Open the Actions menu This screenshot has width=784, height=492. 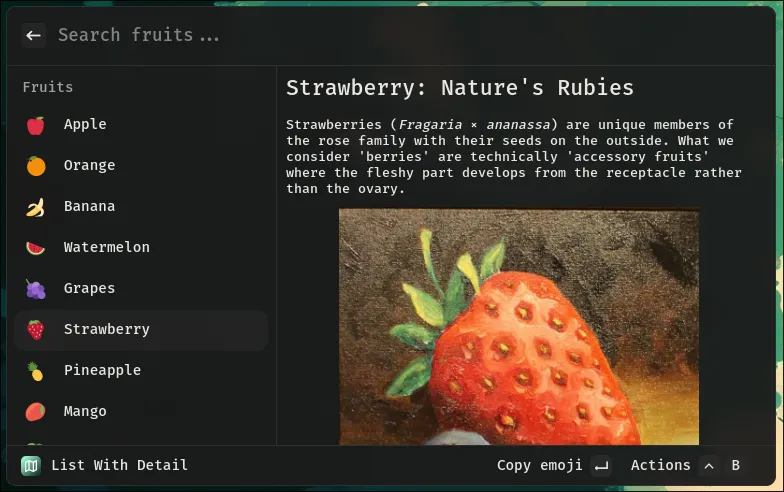pyautogui.click(x=660, y=465)
